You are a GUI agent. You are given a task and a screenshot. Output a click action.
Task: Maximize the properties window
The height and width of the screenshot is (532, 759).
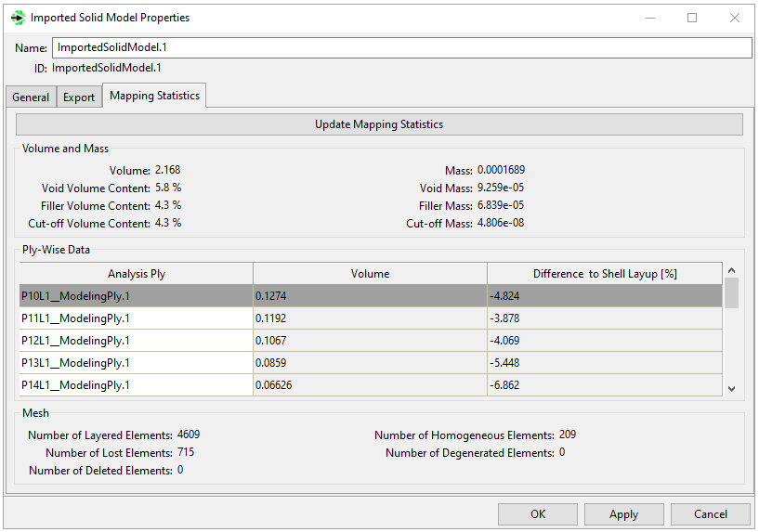pyautogui.click(x=692, y=18)
